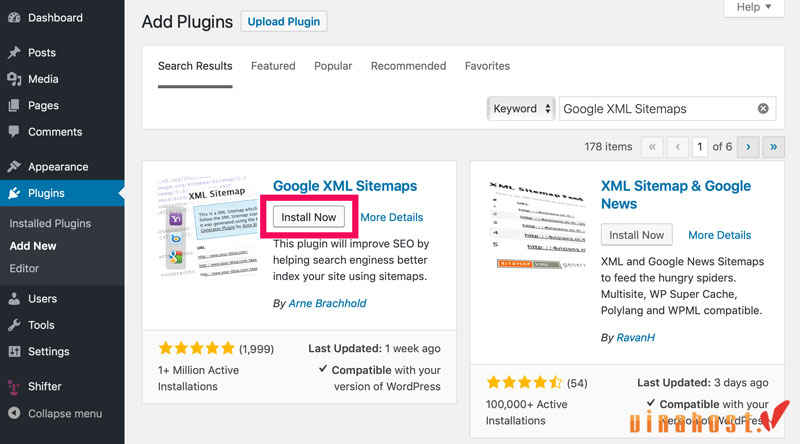Viewport: 800px width, 444px height.
Task: Open Dashboard in the admin menu
Action: (x=62, y=18)
